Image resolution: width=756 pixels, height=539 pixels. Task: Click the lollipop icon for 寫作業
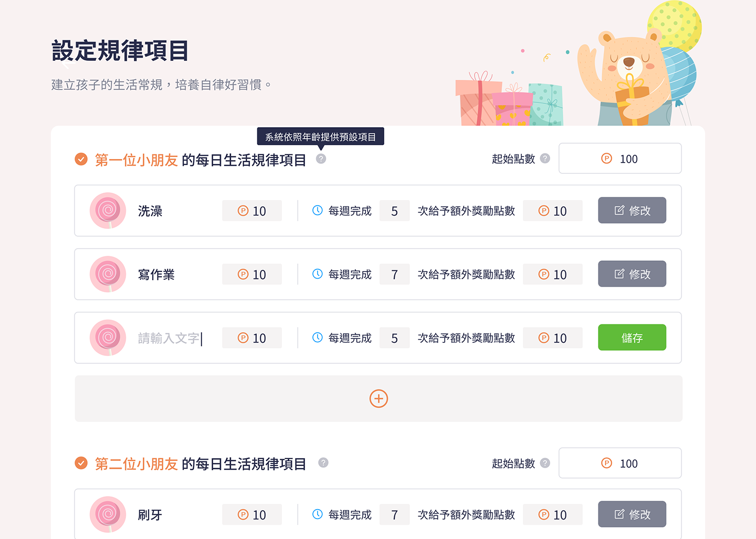108,274
